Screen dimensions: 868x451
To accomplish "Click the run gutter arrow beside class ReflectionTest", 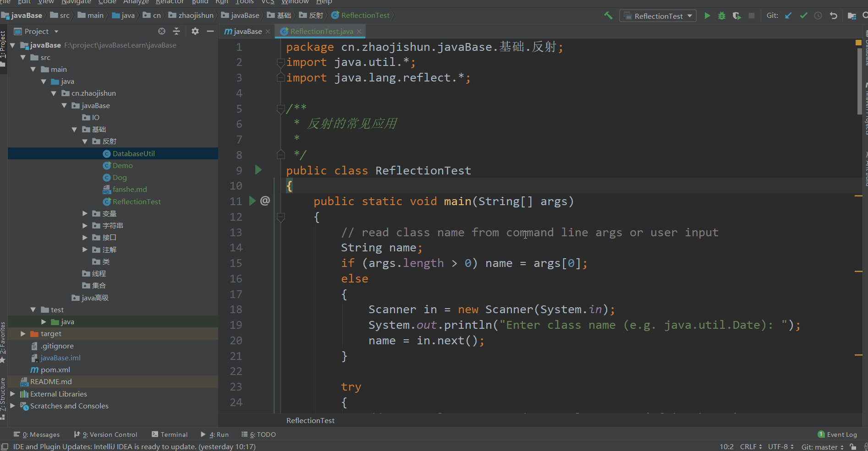I will click(258, 170).
